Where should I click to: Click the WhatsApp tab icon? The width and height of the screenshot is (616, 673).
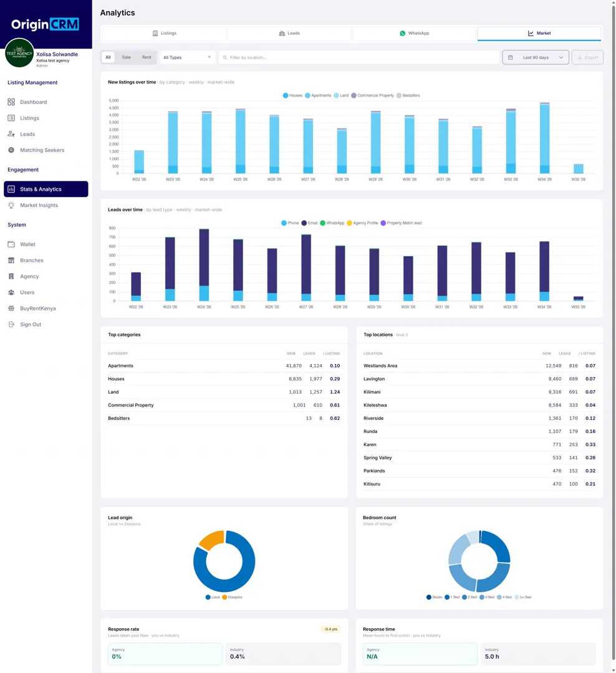(x=403, y=34)
